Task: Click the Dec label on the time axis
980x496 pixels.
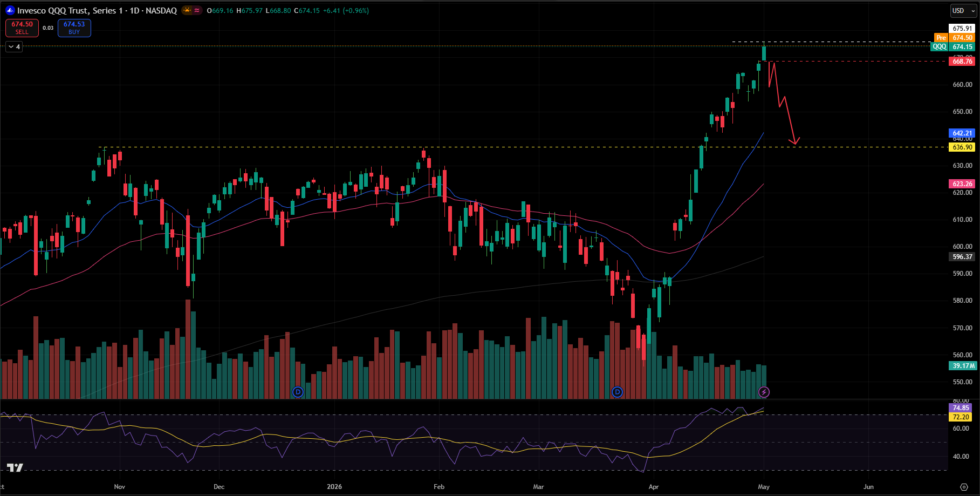Action: [219, 487]
